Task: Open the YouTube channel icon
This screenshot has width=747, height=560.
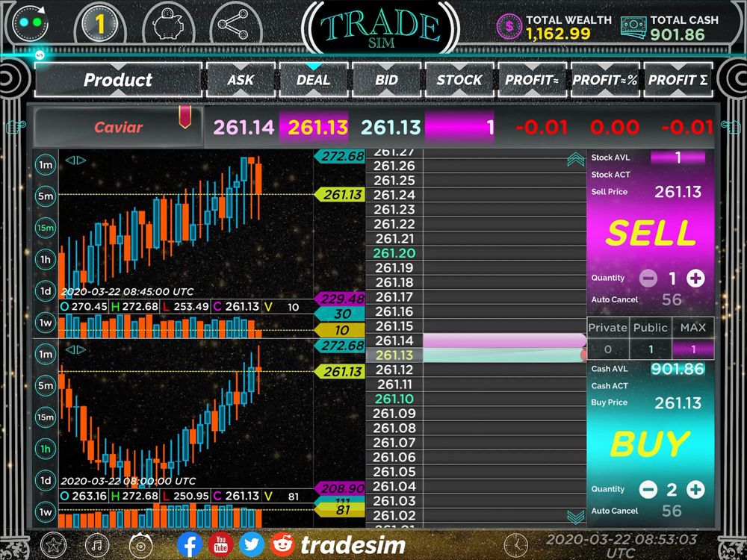Action: point(220,544)
